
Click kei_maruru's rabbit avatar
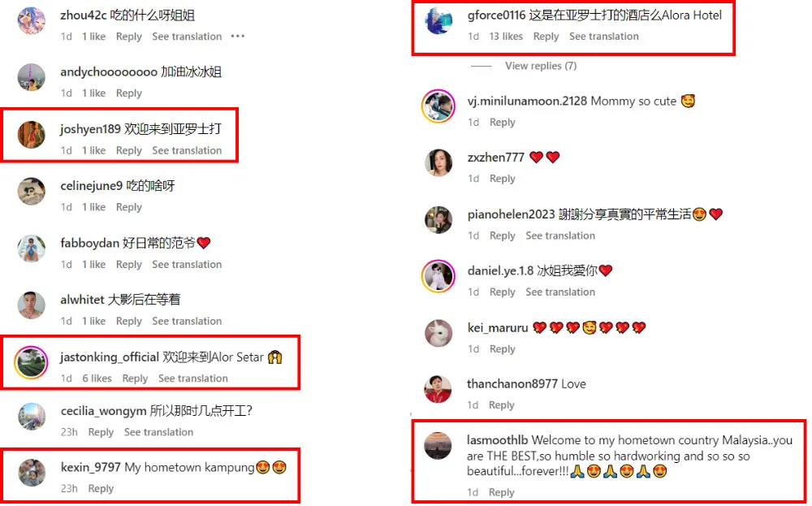[x=438, y=333]
